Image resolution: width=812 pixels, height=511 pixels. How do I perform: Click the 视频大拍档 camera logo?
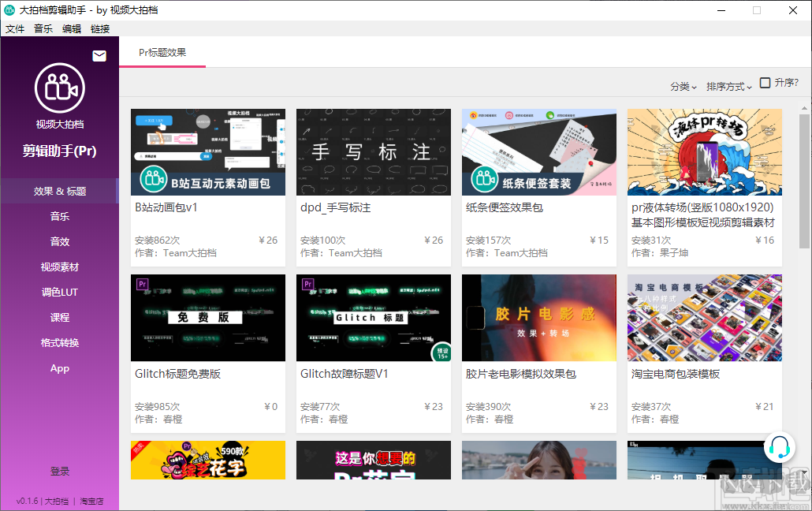click(59, 89)
